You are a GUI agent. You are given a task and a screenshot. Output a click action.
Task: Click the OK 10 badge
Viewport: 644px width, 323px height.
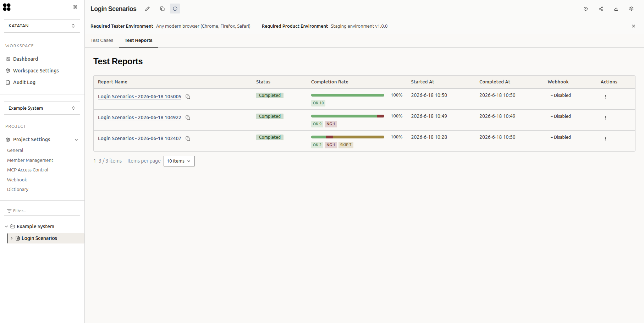click(x=318, y=103)
